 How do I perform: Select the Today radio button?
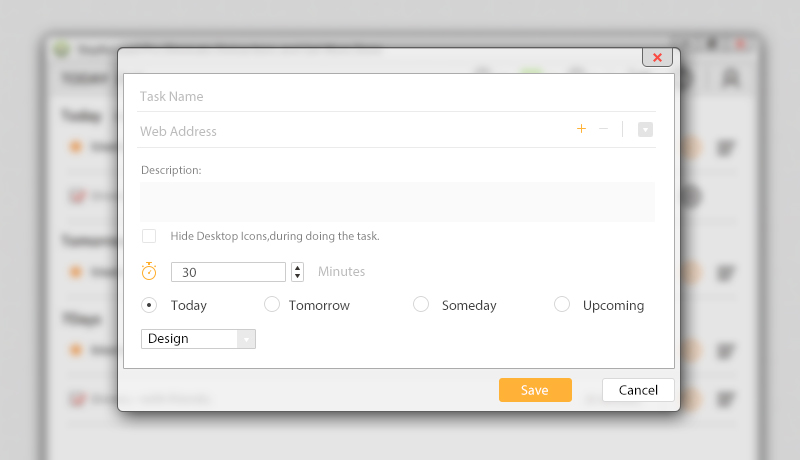149,305
